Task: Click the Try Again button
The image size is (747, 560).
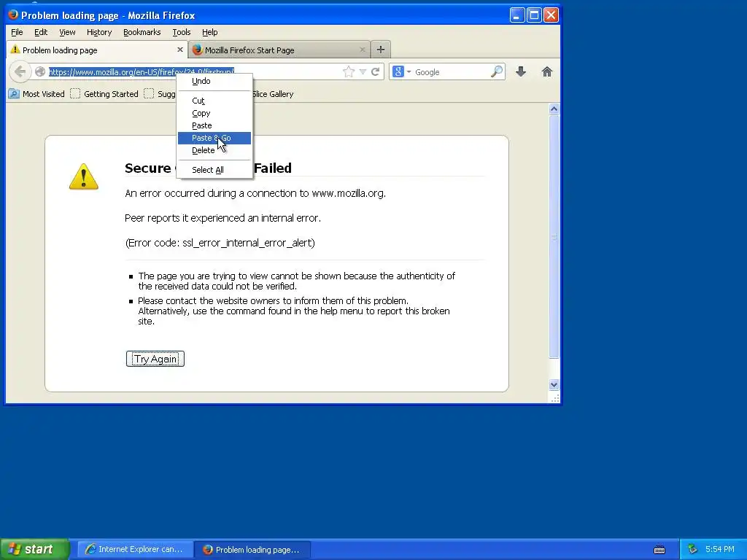Action: click(155, 359)
